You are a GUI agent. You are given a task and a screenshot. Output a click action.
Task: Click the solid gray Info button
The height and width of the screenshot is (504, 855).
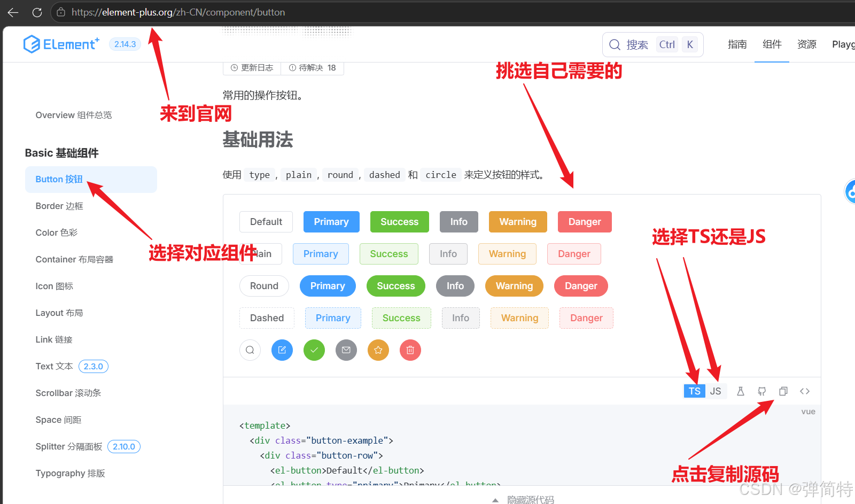point(459,222)
